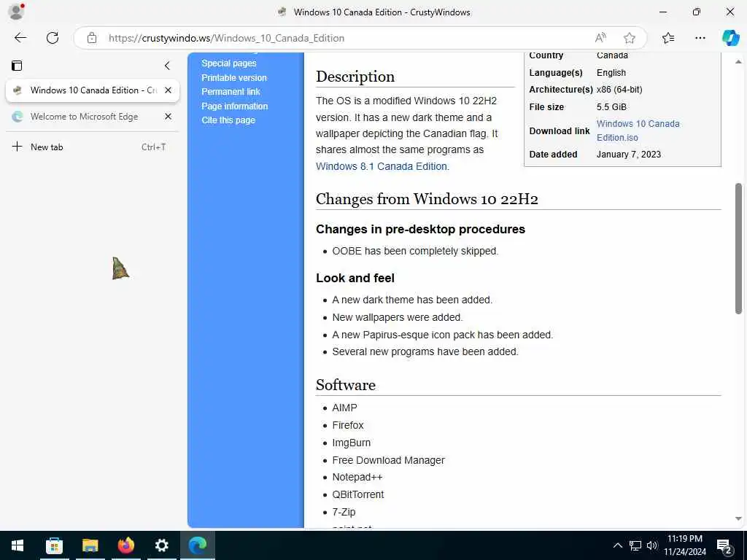
Task: Click the scrollbar up arrow
Action: (x=738, y=62)
